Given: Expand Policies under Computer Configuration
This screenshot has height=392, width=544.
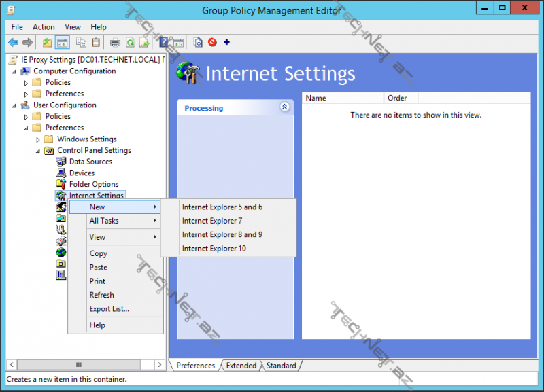Looking at the screenshot, I should point(27,83).
